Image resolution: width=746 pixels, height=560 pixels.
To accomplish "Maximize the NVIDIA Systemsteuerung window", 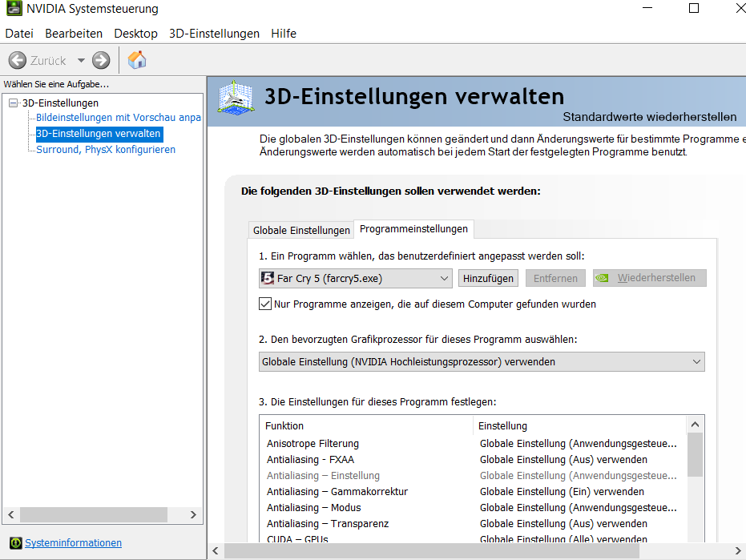I will pyautogui.click(x=694, y=8).
